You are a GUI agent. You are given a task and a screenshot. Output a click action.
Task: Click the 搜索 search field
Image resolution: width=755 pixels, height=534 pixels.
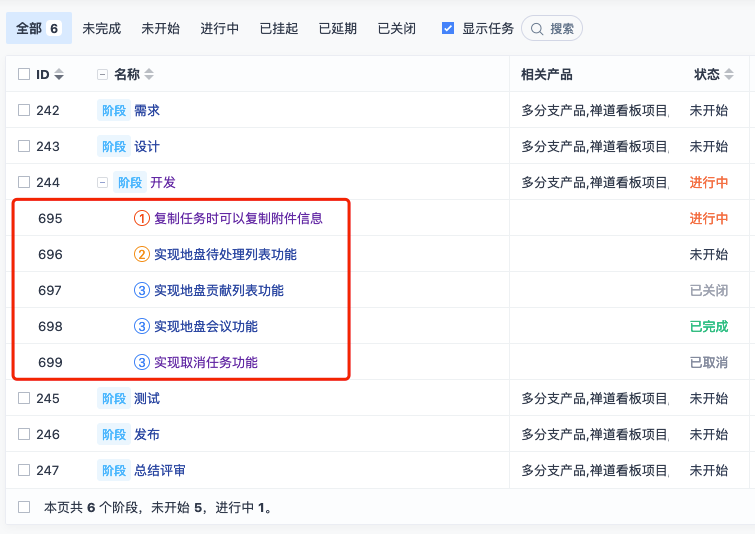click(552, 28)
